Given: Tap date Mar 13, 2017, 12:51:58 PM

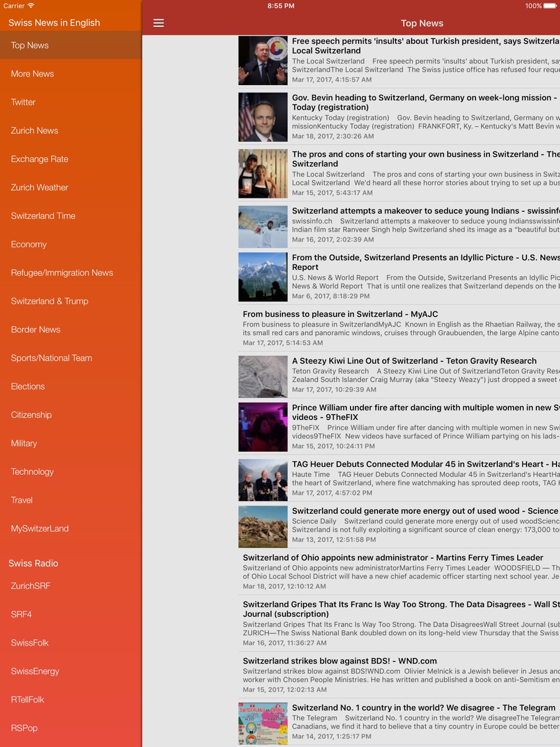Looking at the screenshot, I should coord(334,539).
